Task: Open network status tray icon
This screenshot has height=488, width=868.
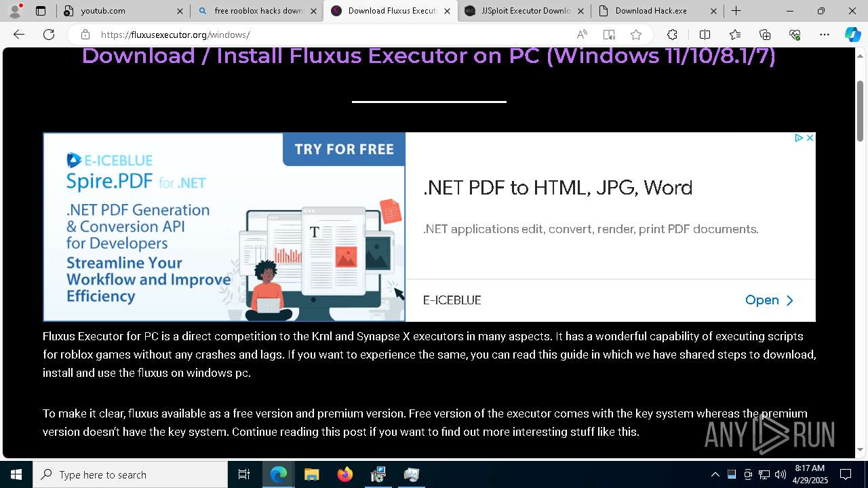Action: pyautogui.click(x=764, y=474)
